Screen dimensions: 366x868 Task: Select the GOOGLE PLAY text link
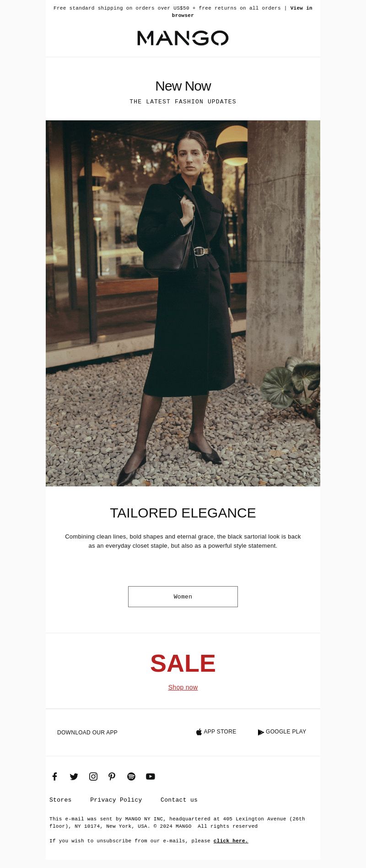pos(286,732)
